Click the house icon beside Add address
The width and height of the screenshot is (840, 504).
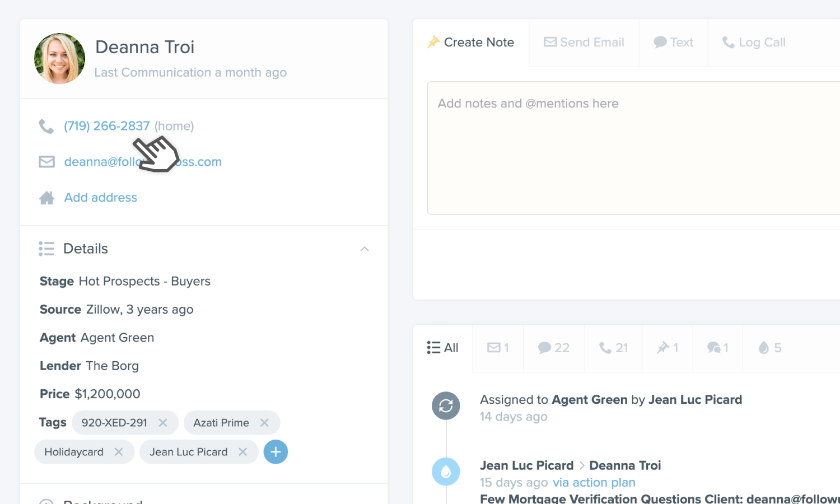[46, 198]
